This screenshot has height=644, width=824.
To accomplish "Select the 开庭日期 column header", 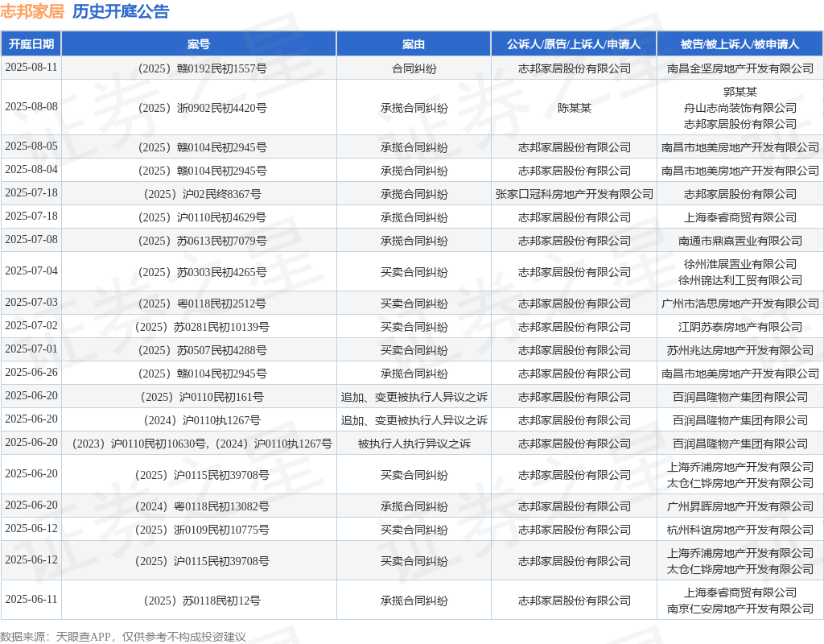I will (31, 44).
